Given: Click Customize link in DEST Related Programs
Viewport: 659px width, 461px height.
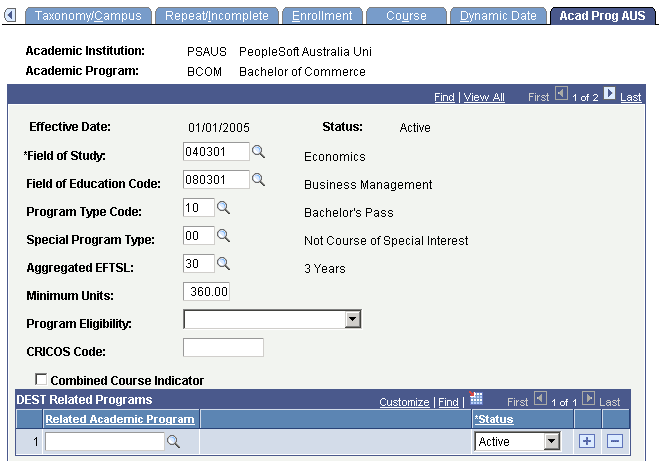Looking at the screenshot, I should (404, 402).
